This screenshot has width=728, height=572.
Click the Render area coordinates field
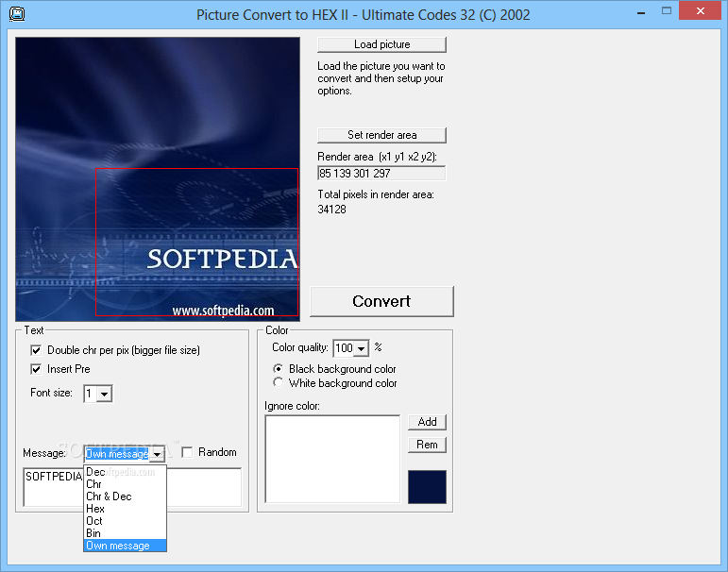coord(381,174)
